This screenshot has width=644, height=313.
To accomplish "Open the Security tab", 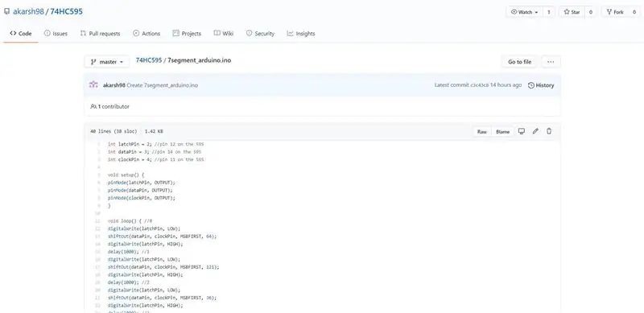I will 260,34.
